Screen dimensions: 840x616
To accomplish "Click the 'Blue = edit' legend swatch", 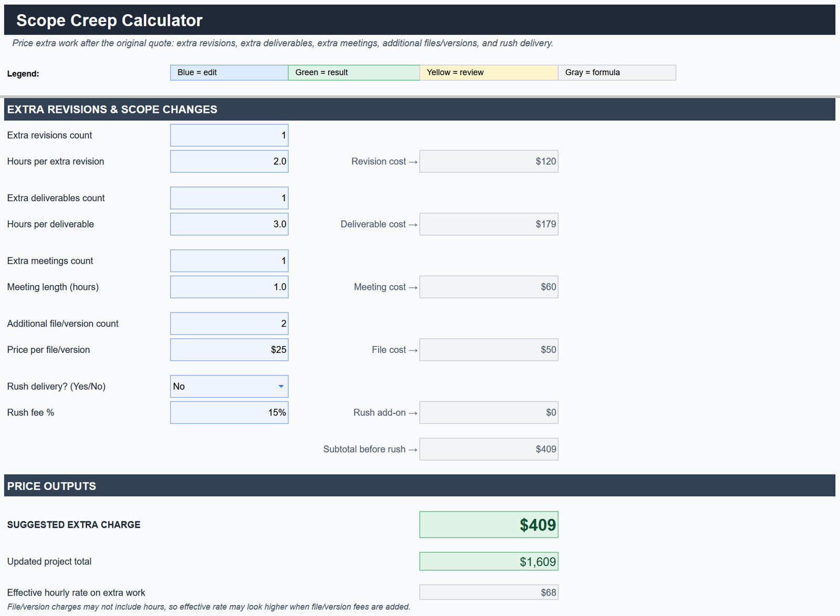I will 229,72.
